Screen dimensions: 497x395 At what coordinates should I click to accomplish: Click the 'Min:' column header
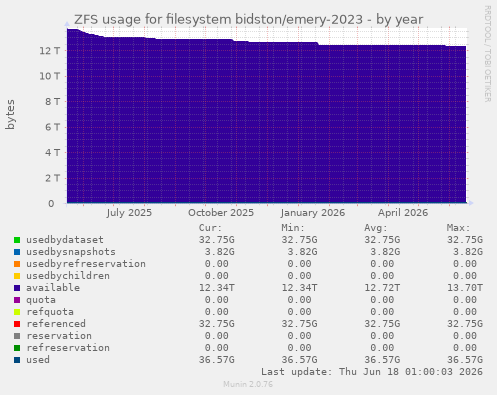[x=293, y=228]
